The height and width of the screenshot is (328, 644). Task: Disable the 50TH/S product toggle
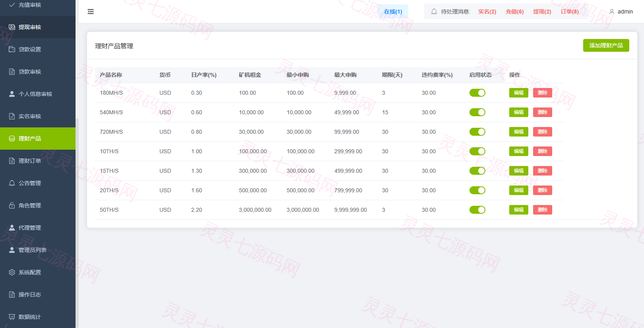(x=477, y=210)
